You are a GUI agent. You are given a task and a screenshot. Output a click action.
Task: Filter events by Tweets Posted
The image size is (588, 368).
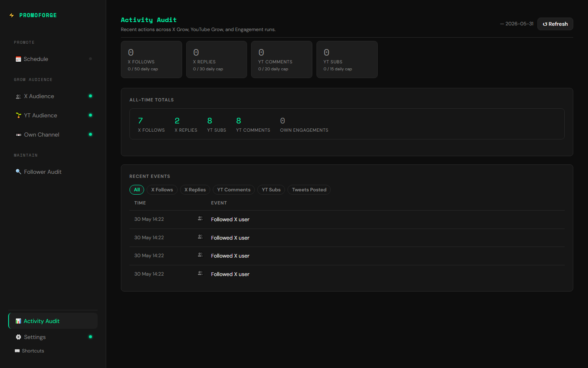pyautogui.click(x=309, y=190)
